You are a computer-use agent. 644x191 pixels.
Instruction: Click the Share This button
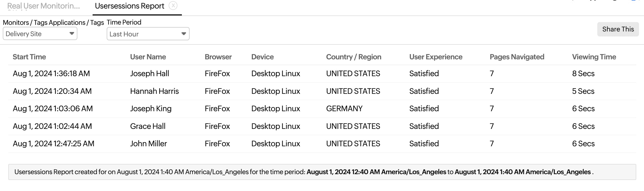point(618,29)
